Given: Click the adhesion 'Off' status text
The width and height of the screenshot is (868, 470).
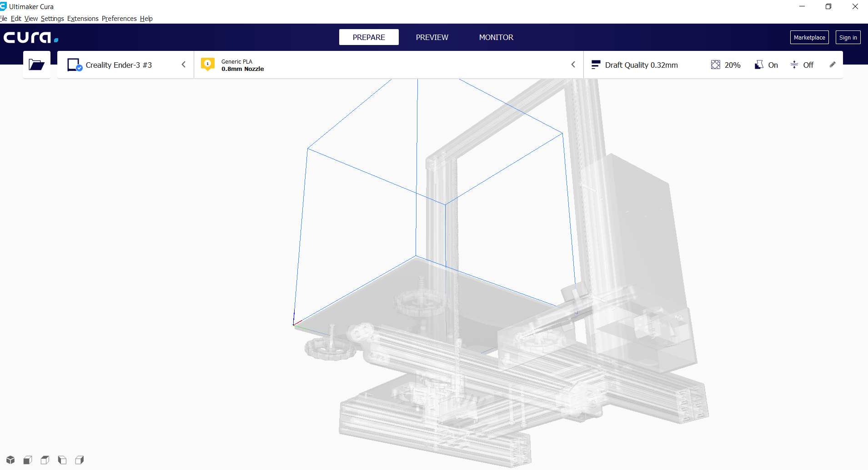Looking at the screenshot, I should 808,65.
